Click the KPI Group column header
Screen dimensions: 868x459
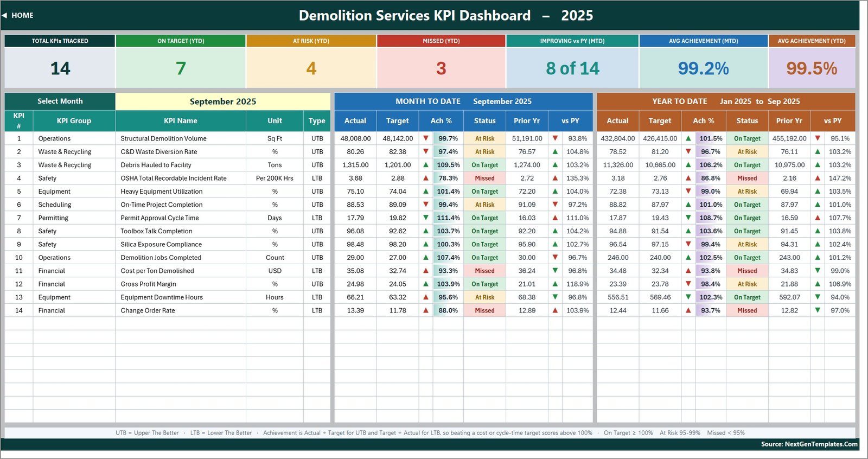click(74, 121)
